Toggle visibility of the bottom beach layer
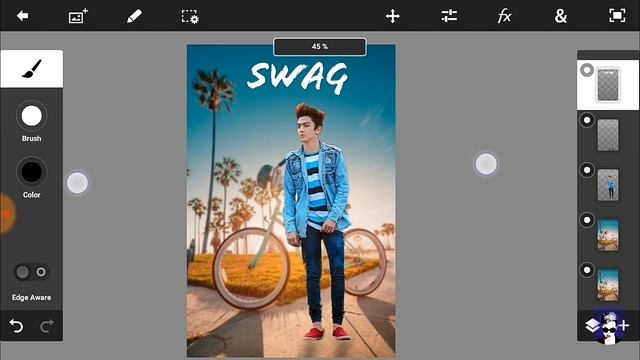Screen dimensions: 640x360 [x=587, y=270]
